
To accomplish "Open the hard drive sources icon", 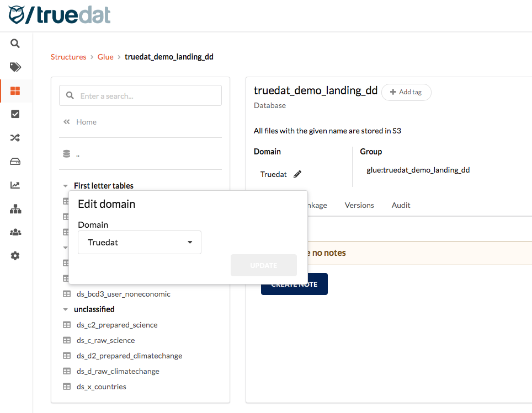I will (x=15, y=162).
